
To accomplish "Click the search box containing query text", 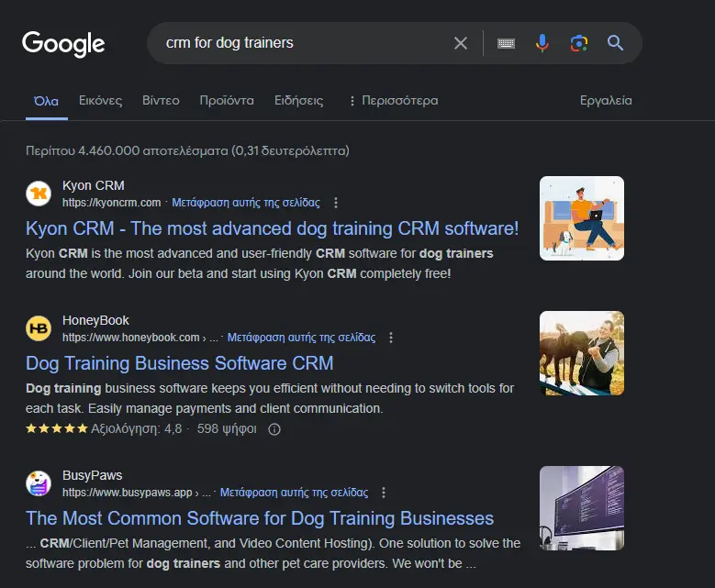I will 303,43.
